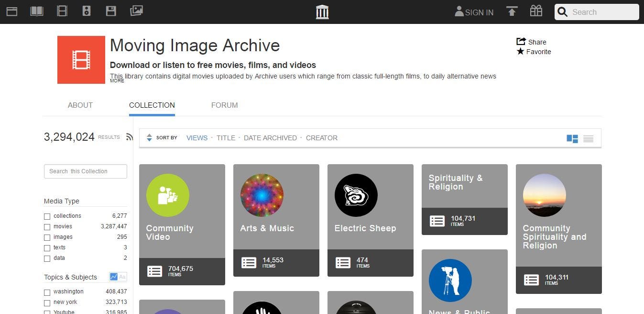Screen dimensions: 644x314
Task: Open the Software floppy disk icon
Action: click(111, 11)
